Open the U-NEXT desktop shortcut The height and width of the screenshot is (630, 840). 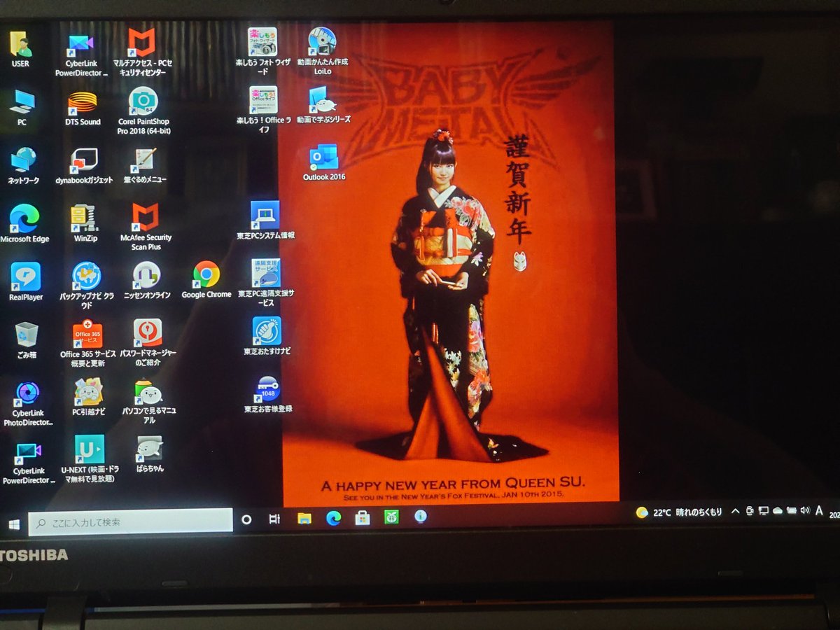[90, 458]
